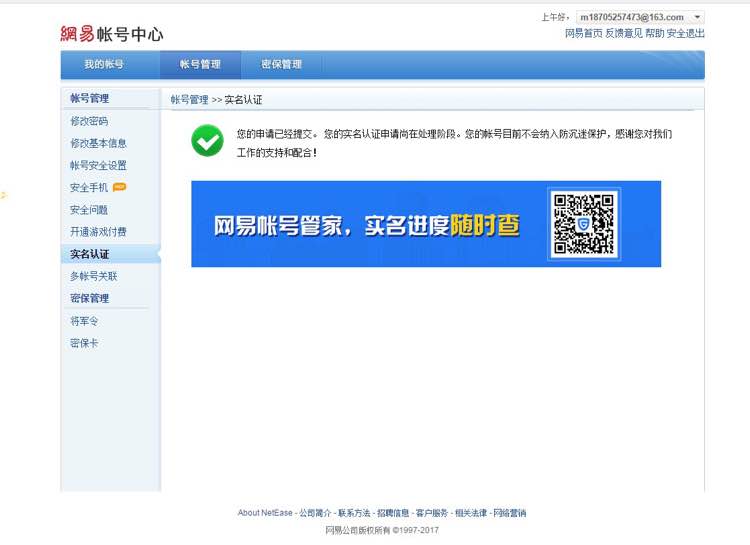Viewport: 750px width, 545px height.
Task: Switch to the 我的帐号 tab
Action: [x=104, y=64]
